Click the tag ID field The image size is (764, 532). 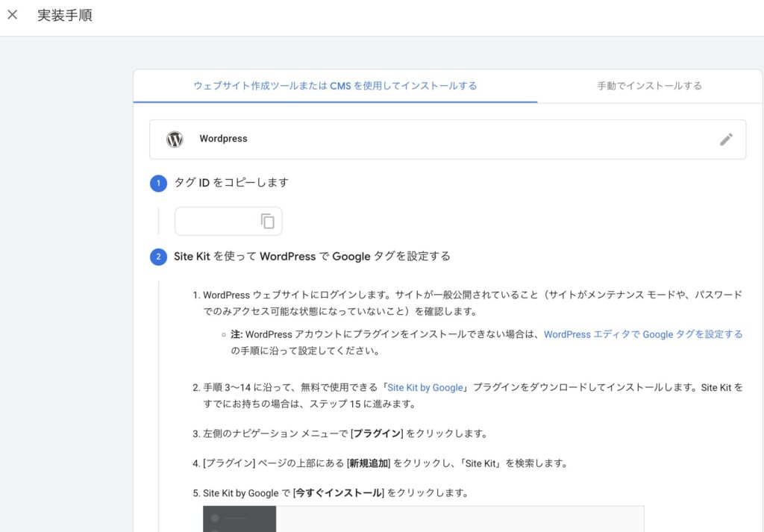(x=228, y=221)
